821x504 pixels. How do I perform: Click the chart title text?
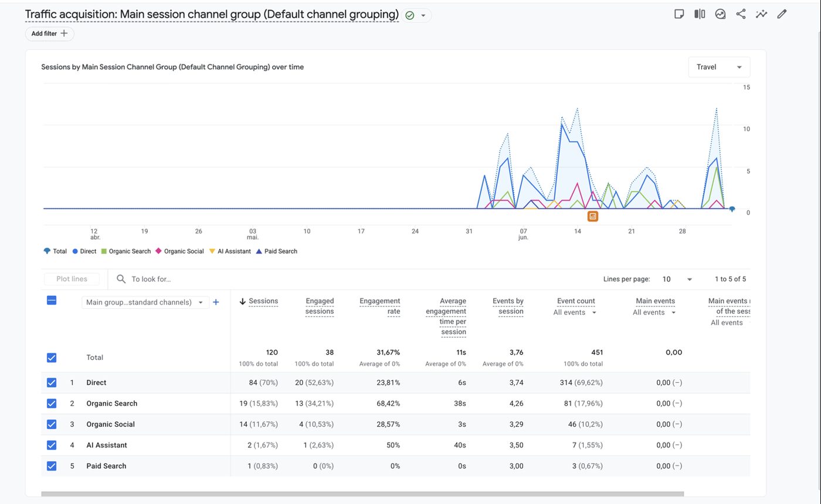coord(172,67)
